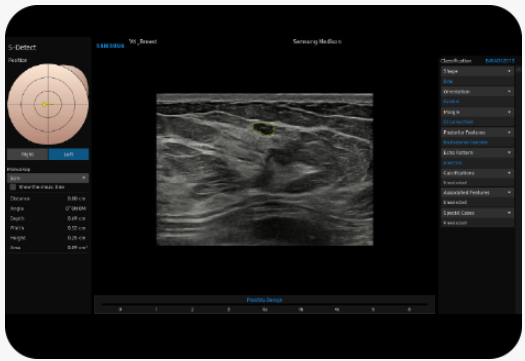Viewport: 525px width, 361px height.
Task: Click the Width value 0.32 cm
Action: [76, 228]
